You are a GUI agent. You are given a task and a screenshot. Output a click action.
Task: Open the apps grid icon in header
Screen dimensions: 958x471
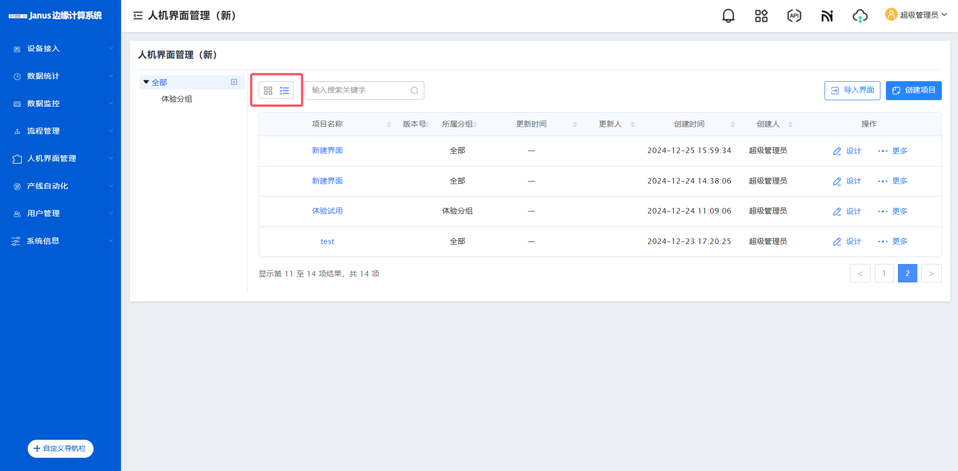click(761, 16)
